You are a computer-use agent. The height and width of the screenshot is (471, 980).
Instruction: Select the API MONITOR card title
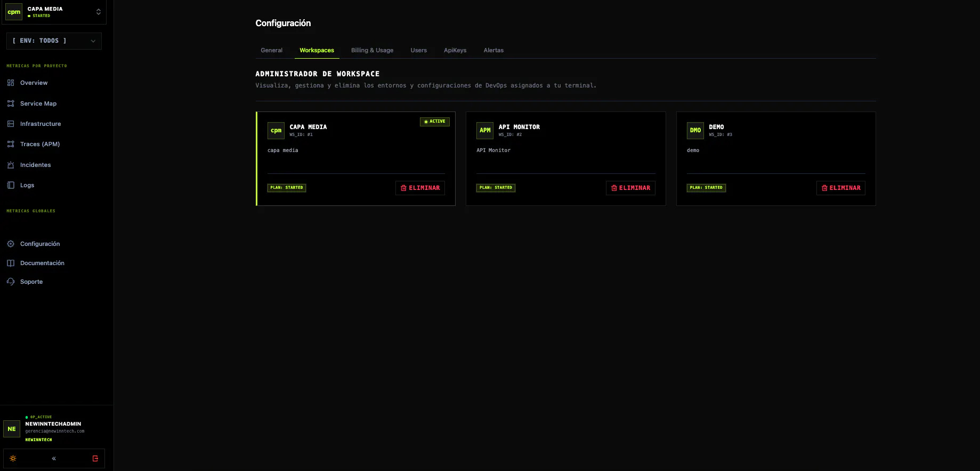pyautogui.click(x=520, y=127)
